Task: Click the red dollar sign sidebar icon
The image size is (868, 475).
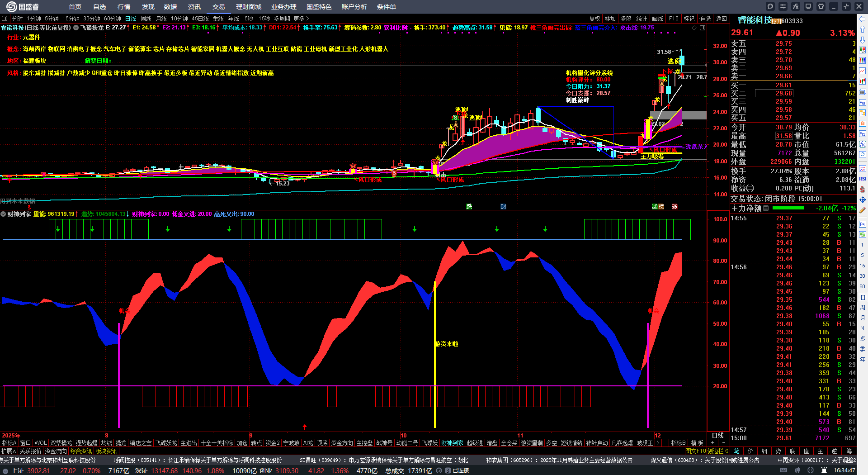Action: coord(863,189)
